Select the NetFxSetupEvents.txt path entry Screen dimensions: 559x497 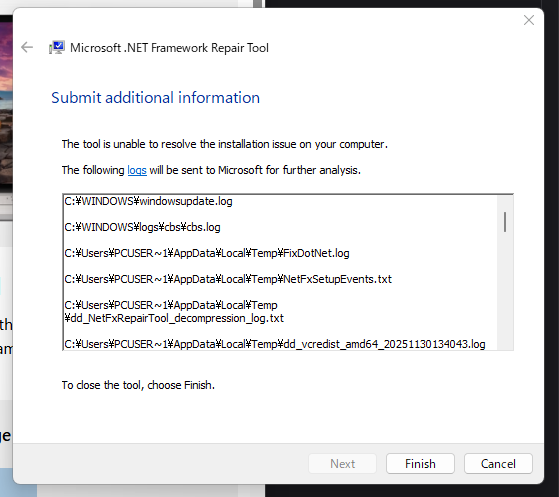click(x=228, y=279)
